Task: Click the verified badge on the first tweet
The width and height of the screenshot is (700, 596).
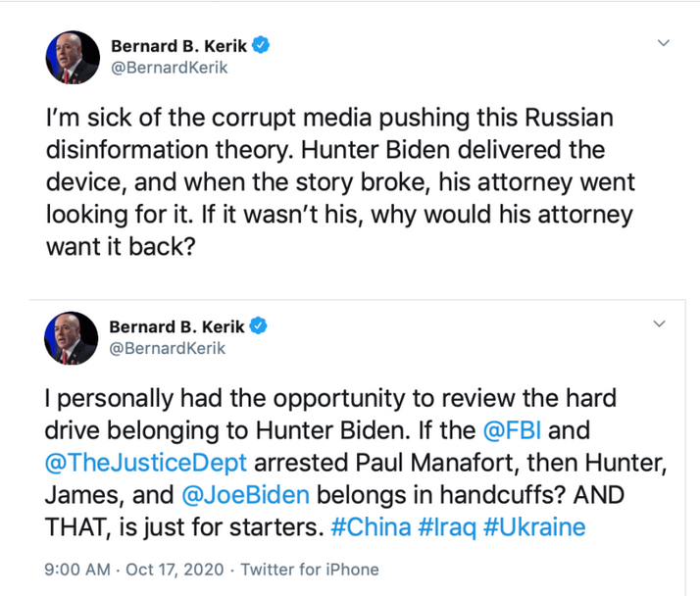Action: 263,44
